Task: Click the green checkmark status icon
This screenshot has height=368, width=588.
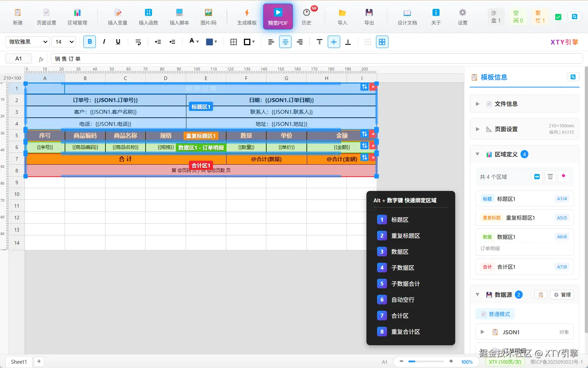Action: (x=558, y=17)
